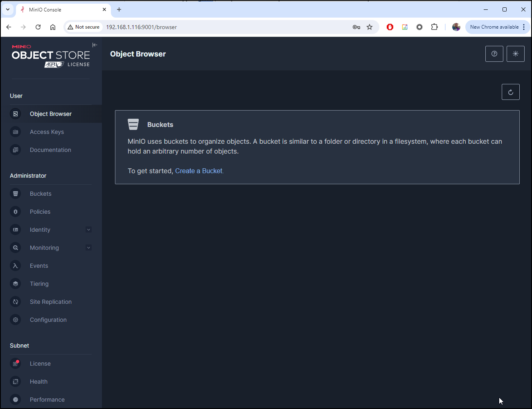Click the Events lambda icon
532x409 pixels.
(16, 266)
